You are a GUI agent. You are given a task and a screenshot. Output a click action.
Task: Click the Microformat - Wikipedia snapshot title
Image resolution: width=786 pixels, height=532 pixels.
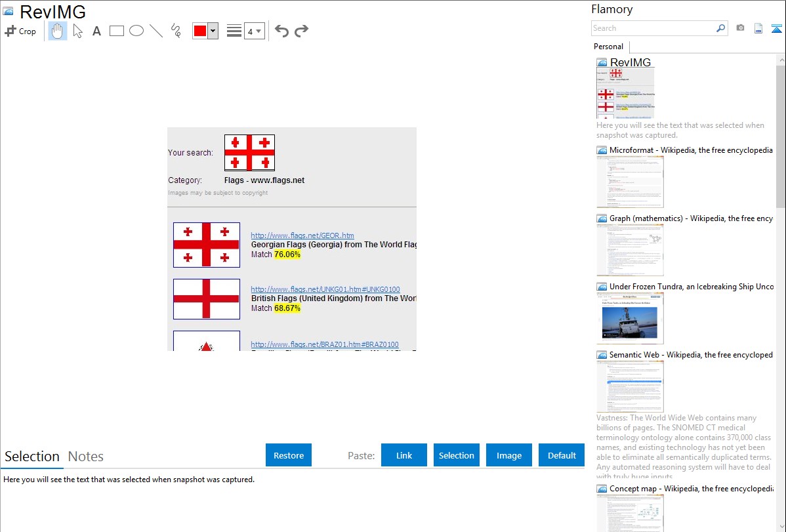(692, 150)
